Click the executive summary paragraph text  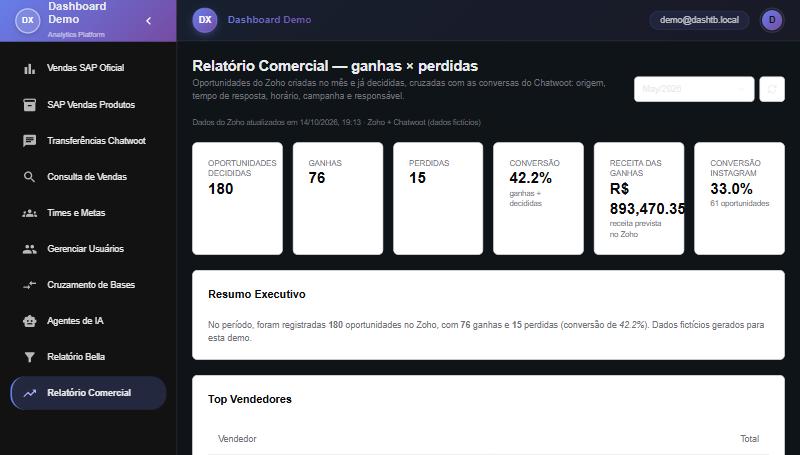486,331
